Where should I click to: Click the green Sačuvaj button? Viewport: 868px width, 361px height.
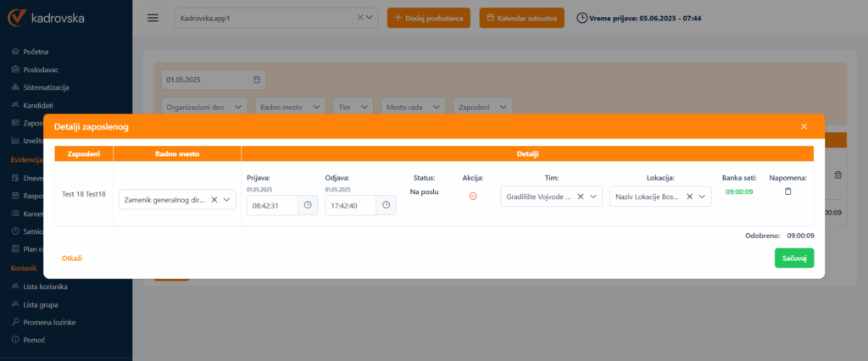[x=793, y=258]
